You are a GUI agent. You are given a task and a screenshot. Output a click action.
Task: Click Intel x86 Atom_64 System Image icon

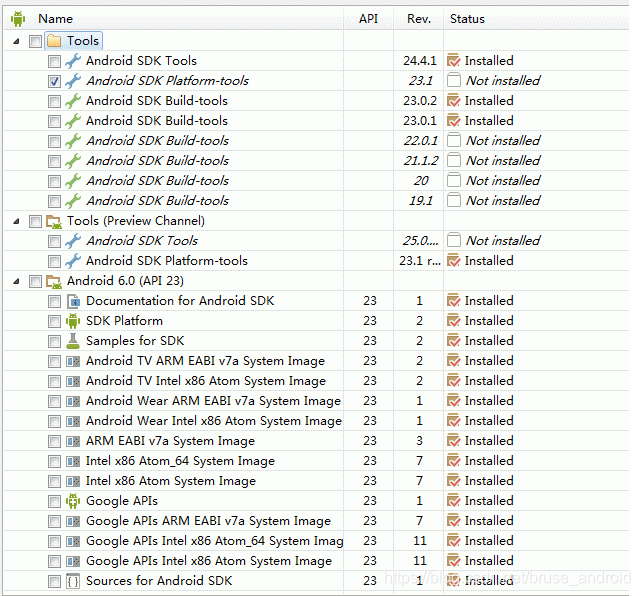pos(73,461)
